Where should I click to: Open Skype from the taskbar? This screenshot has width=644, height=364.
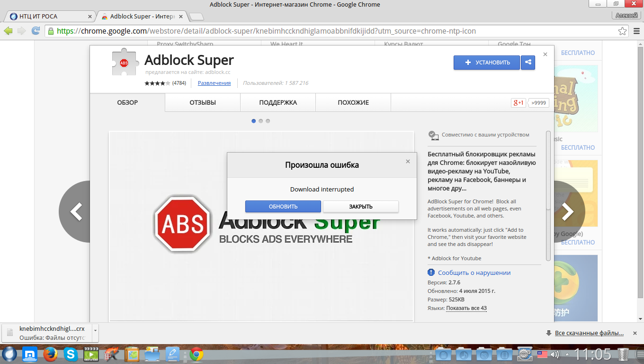(71, 354)
